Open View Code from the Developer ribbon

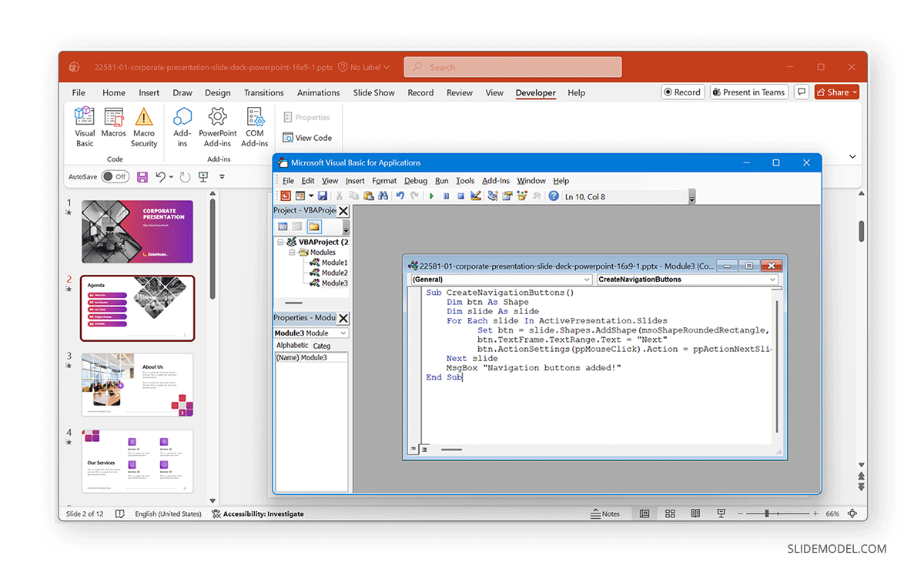307,138
